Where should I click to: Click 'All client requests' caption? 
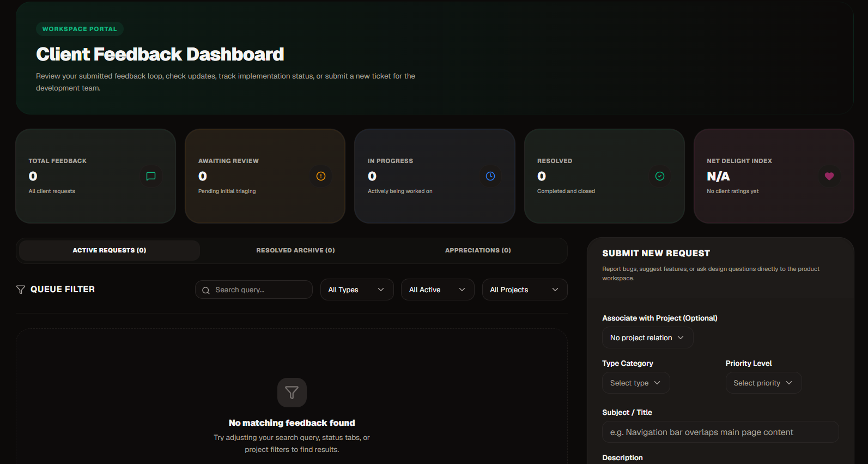[52, 191]
